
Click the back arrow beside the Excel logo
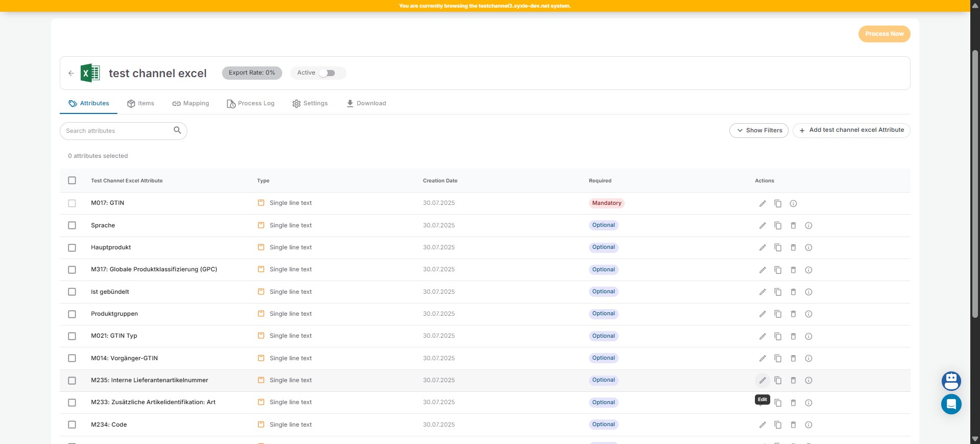[71, 73]
